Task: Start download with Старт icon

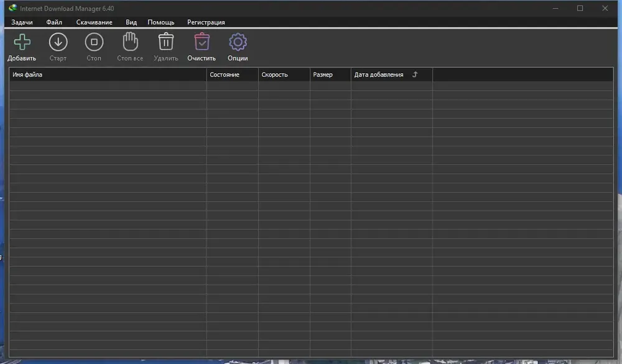Action: click(x=58, y=42)
